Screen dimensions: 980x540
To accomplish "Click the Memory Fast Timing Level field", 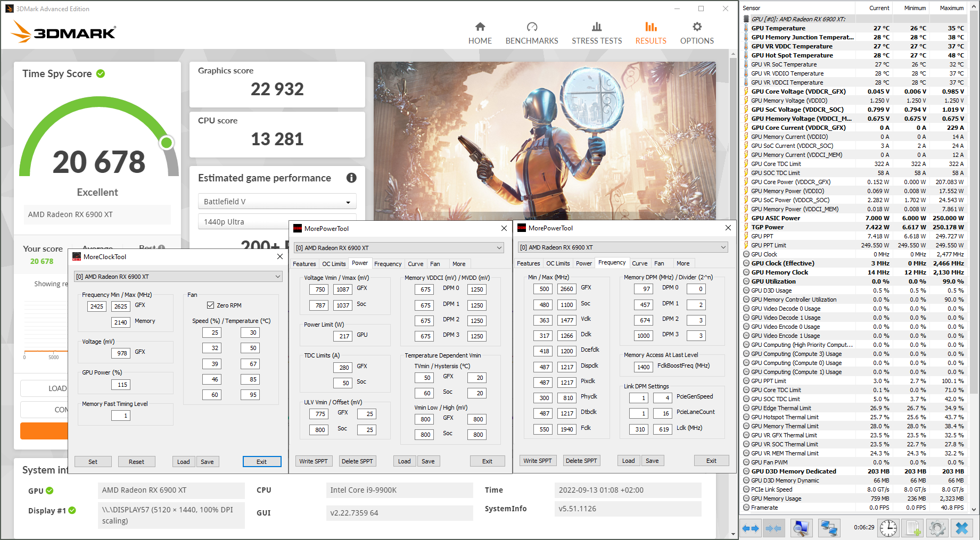I will pos(121,416).
